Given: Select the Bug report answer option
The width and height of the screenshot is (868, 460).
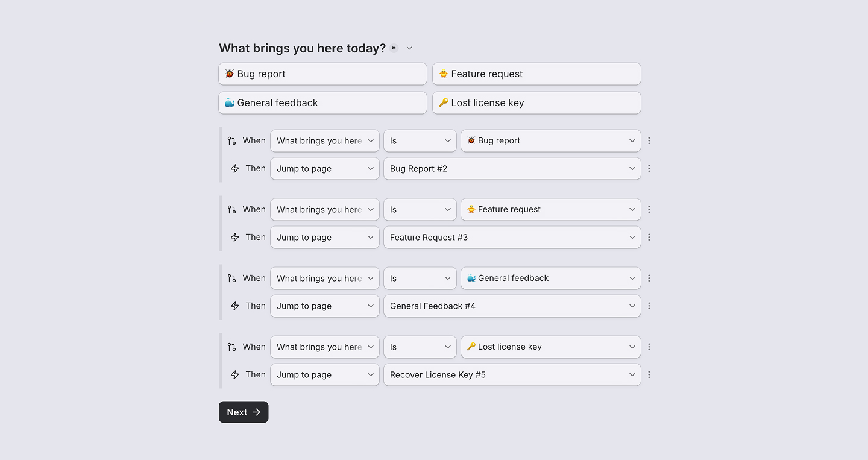Looking at the screenshot, I should tap(322, 74).
